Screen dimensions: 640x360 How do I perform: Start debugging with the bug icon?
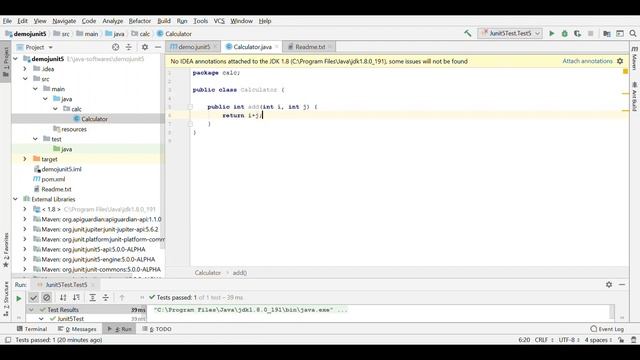564,33
